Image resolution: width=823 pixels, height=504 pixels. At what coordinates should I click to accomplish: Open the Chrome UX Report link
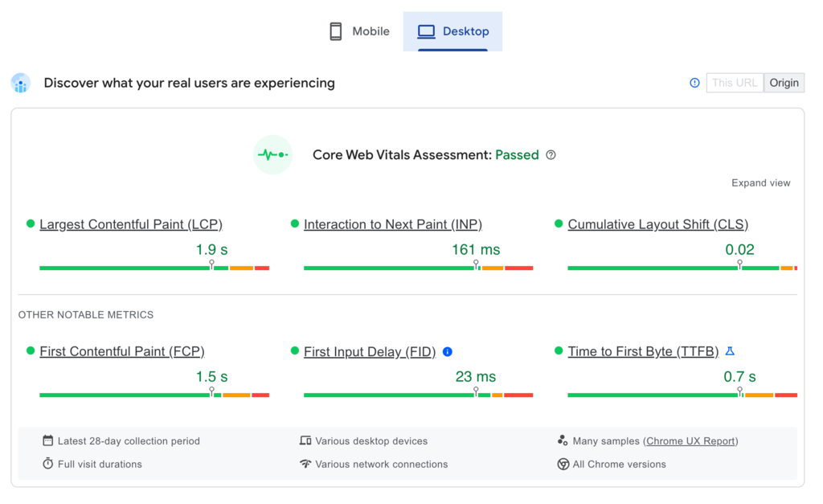[690, 440]
